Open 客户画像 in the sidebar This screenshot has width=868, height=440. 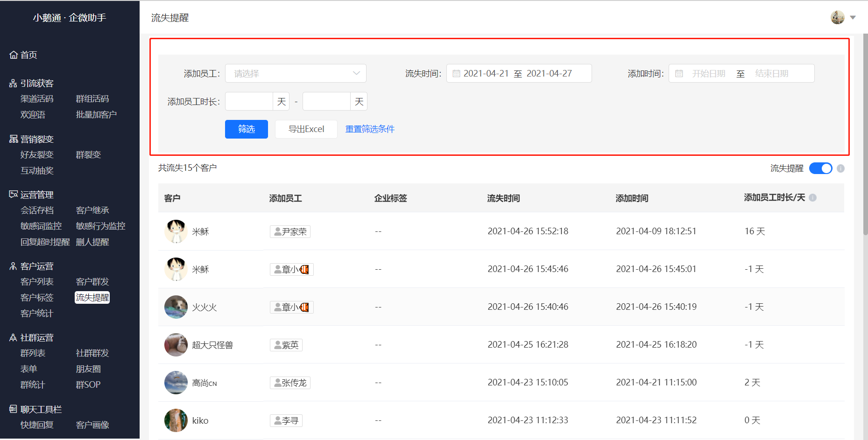coord(92,425)
